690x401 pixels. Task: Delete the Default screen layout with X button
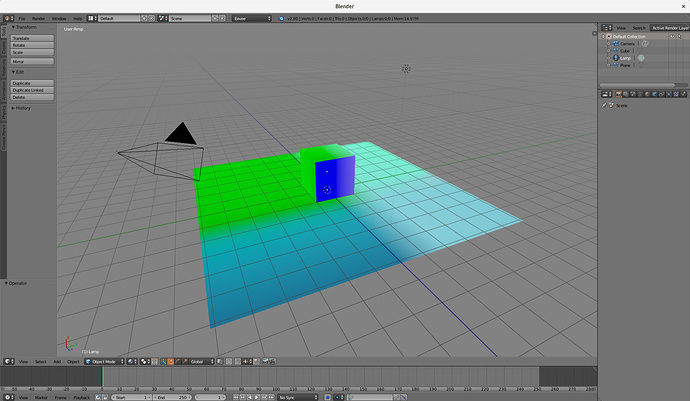click(x=151, y=18)
